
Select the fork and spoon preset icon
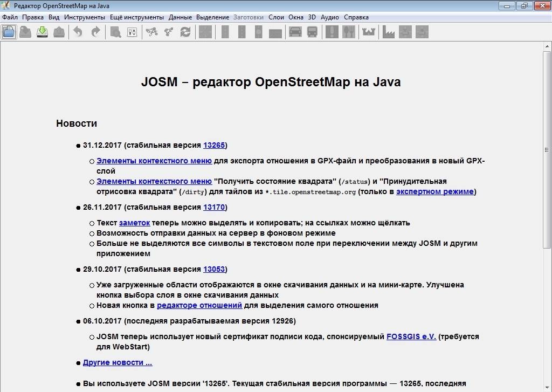(x=349, y=32)
